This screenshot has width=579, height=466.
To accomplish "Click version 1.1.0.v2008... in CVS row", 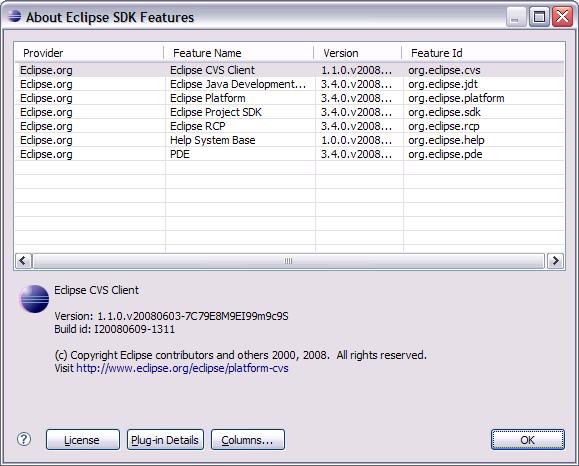I will (356, 70).
